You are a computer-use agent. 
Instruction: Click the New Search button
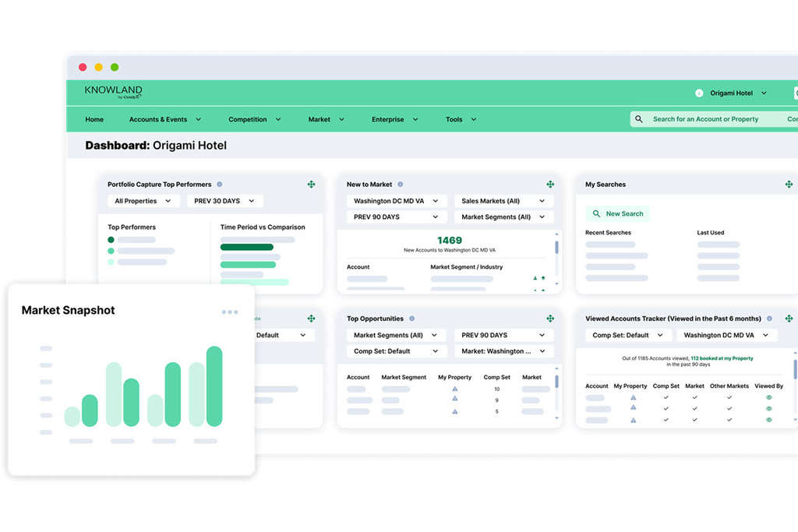[617, 213]
